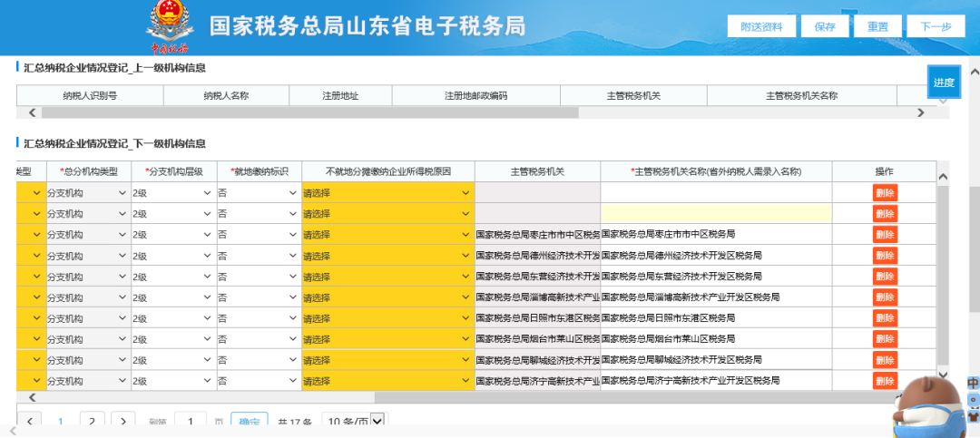Click 注册地址 column header
This screenshot has width=980, height=438.
(340, 95)
